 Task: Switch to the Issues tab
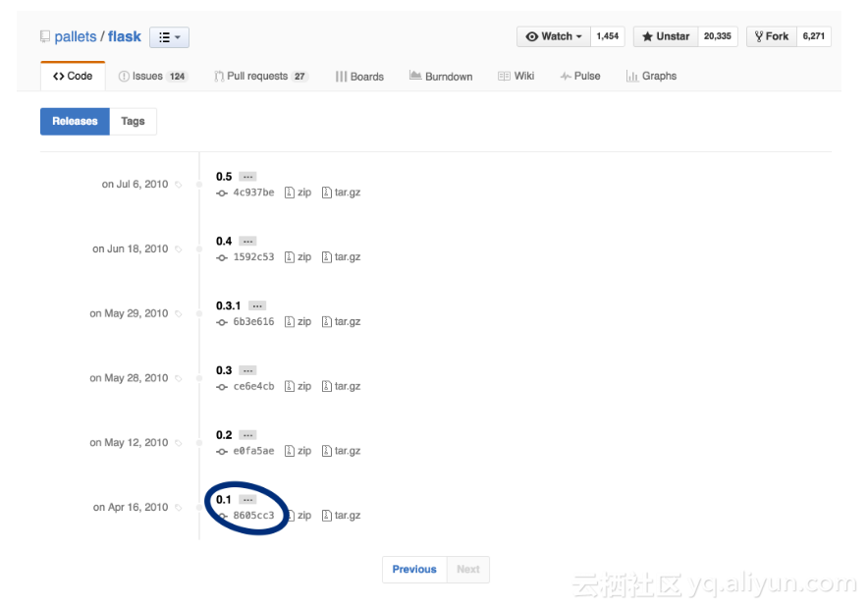[153, 77]
